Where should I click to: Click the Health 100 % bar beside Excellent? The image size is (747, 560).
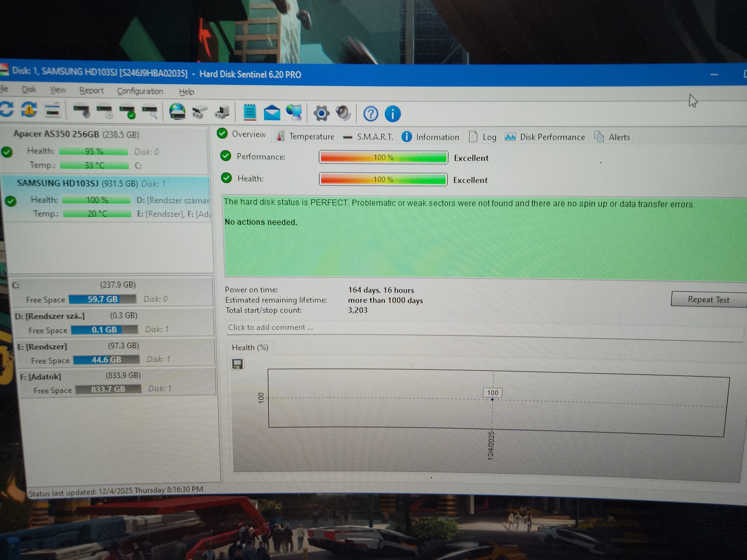click(x=383, y=180)
